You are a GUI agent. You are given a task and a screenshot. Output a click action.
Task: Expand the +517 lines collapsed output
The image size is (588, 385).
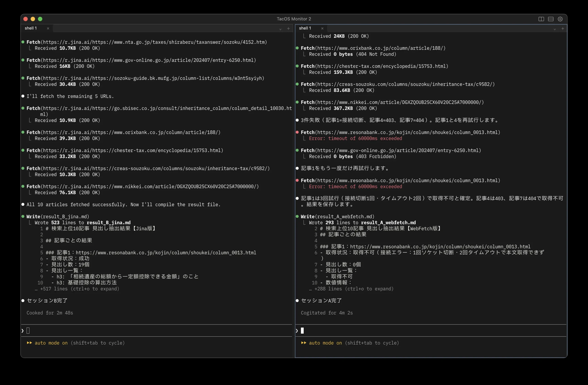coord(77,289)
